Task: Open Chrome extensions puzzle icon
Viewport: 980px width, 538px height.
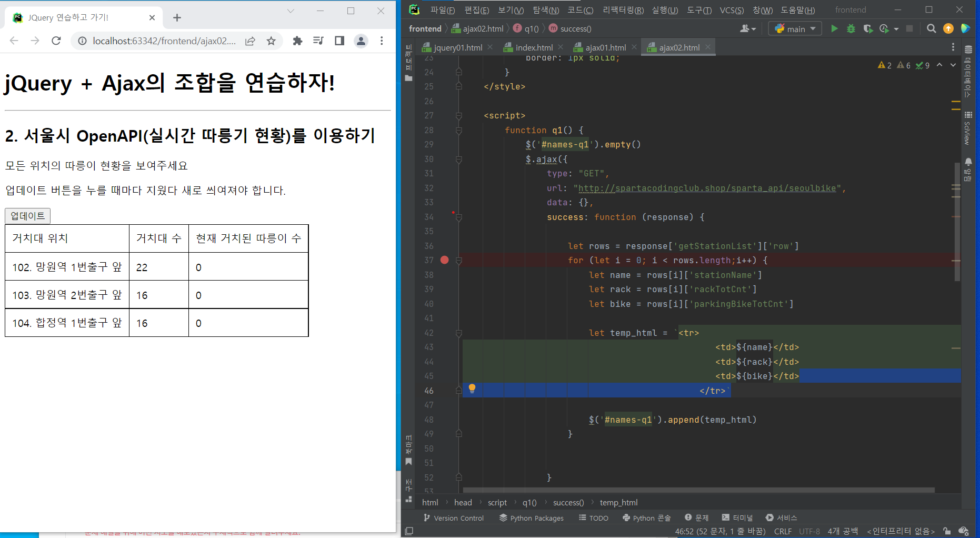Action: coord(297,41)
